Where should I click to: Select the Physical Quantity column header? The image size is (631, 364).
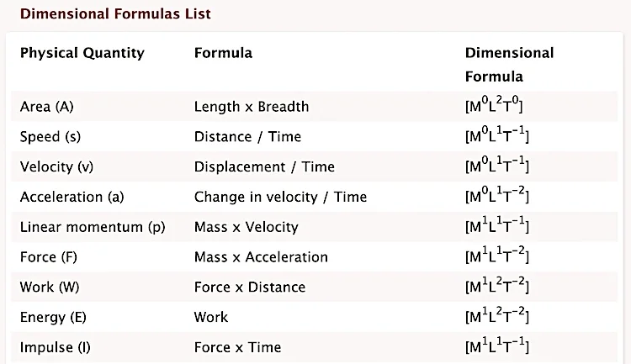click(x=82, y=53)
